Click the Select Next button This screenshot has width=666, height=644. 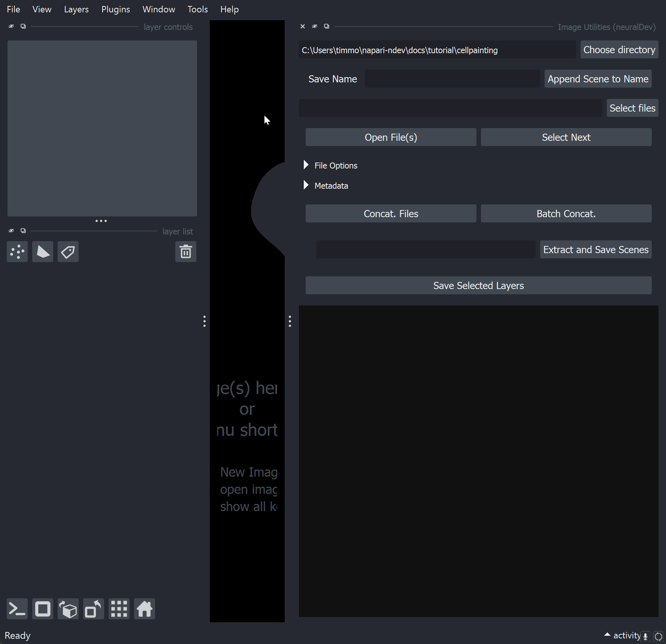(566, 137)
